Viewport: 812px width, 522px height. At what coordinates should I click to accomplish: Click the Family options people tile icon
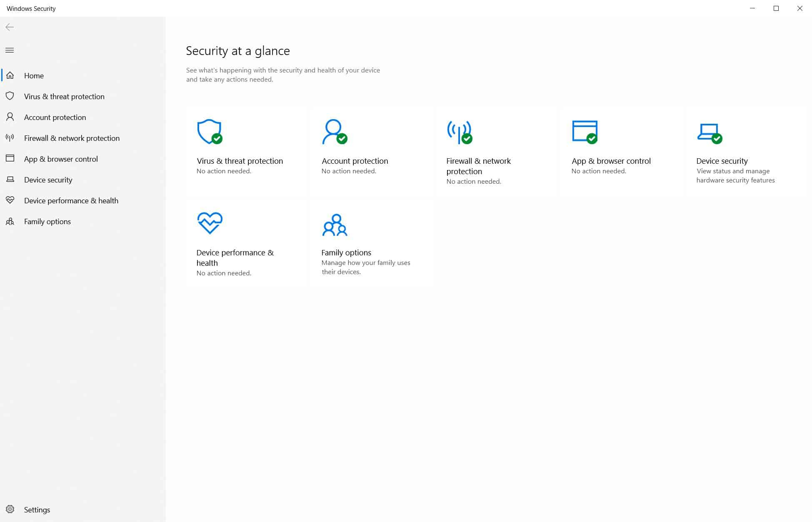click(x=335, y=225)
